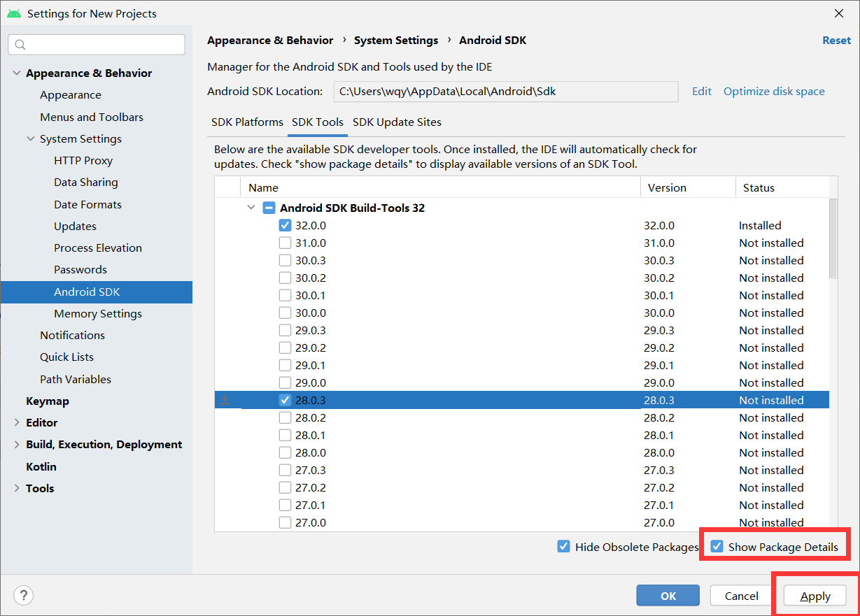Click the download icon beside 28.0.3 row
This screenshot has height=616, width=860.
pos(225,400)
